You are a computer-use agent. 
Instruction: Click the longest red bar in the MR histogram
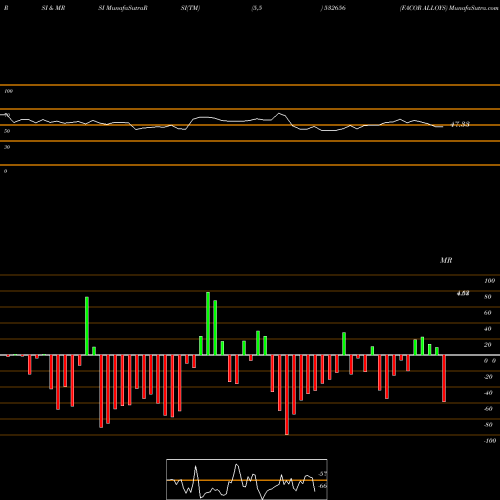coord(287,395)
